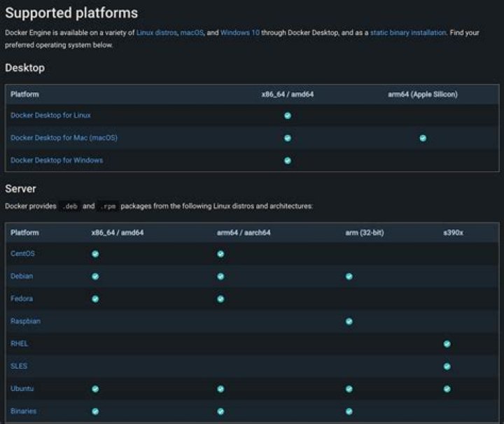Click the arm64 / aarch64 column header

(x=244, y=232)
